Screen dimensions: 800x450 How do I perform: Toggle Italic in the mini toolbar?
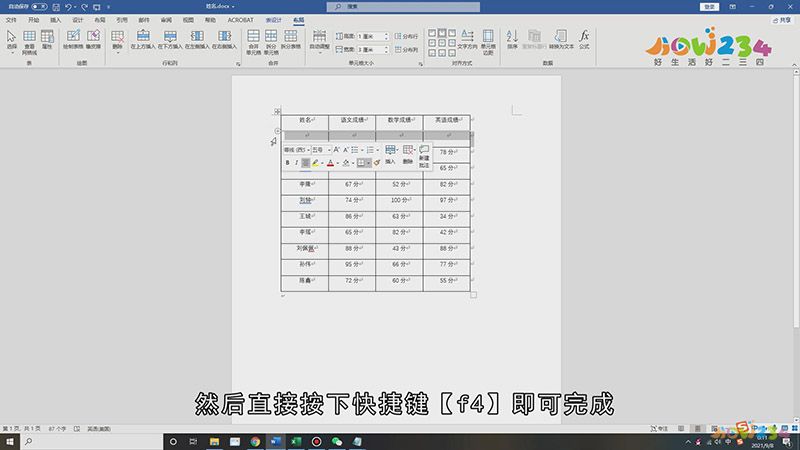point(296,163)
